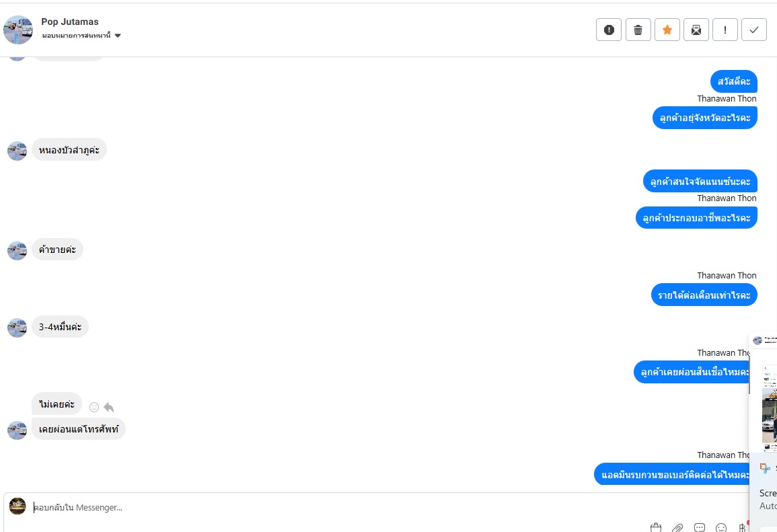Open the shopping bag products icon
Image resolution: width=777 pixels, height=532 pixels.
click(656, 527)
